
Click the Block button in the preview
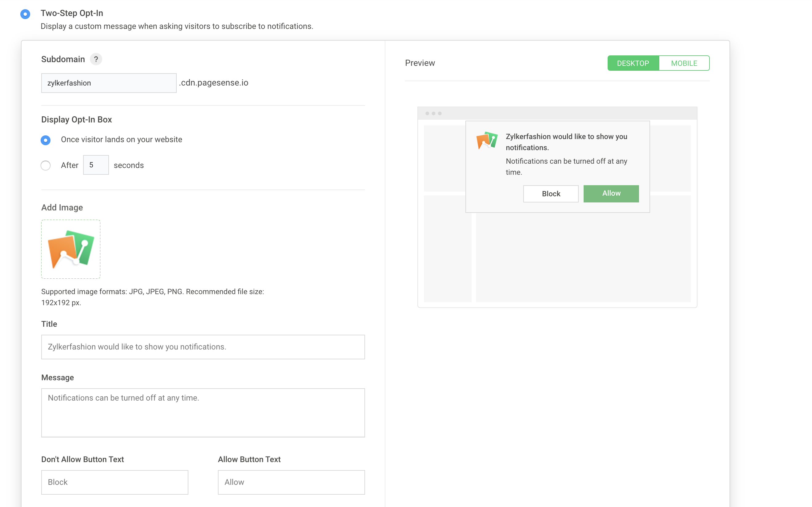click(x=550, y=194)
